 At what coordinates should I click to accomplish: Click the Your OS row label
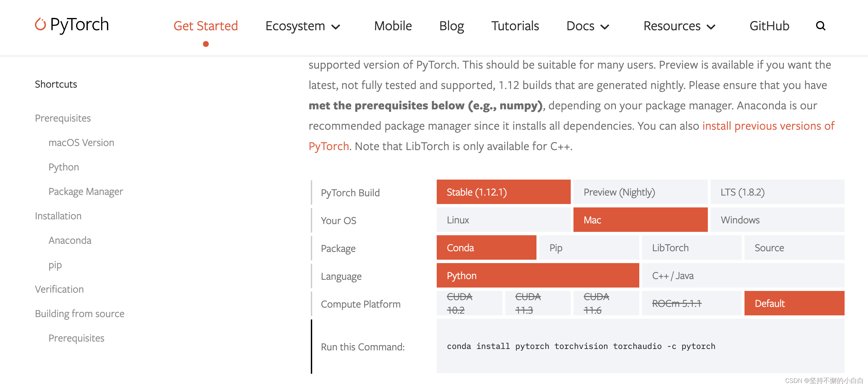coord(338,221)
